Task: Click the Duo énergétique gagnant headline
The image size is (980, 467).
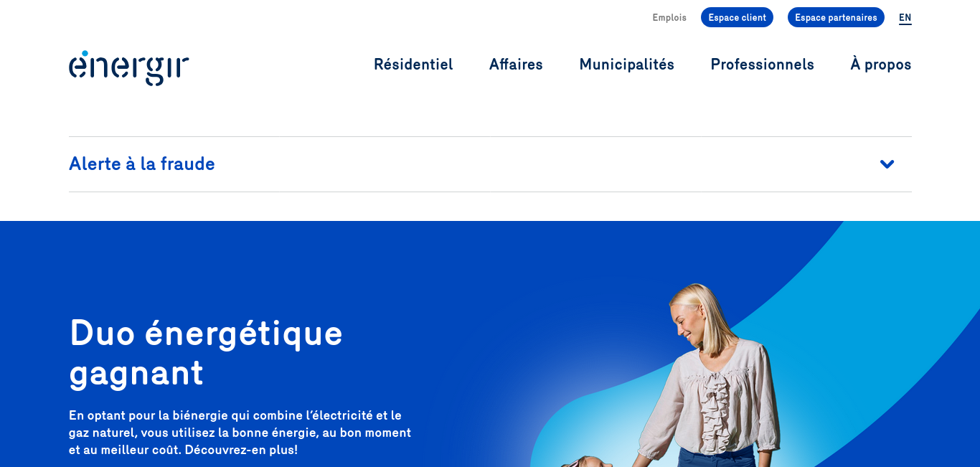Action: coord(206,353)
